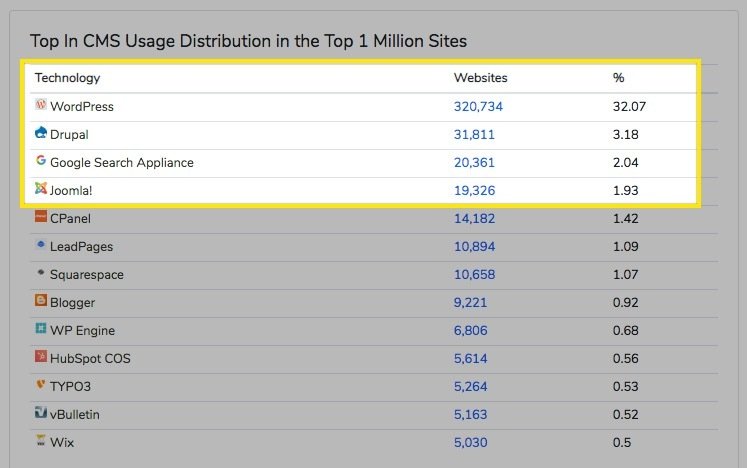Open the 20,361 Google Search Appliance link
The image size is (747, 468).
click(x=474, y=163)
